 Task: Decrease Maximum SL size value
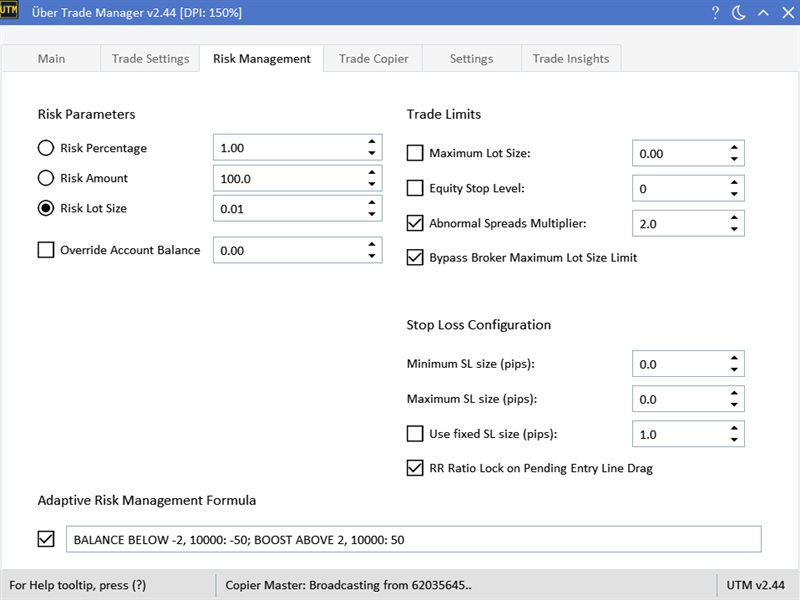click(734, 405)
